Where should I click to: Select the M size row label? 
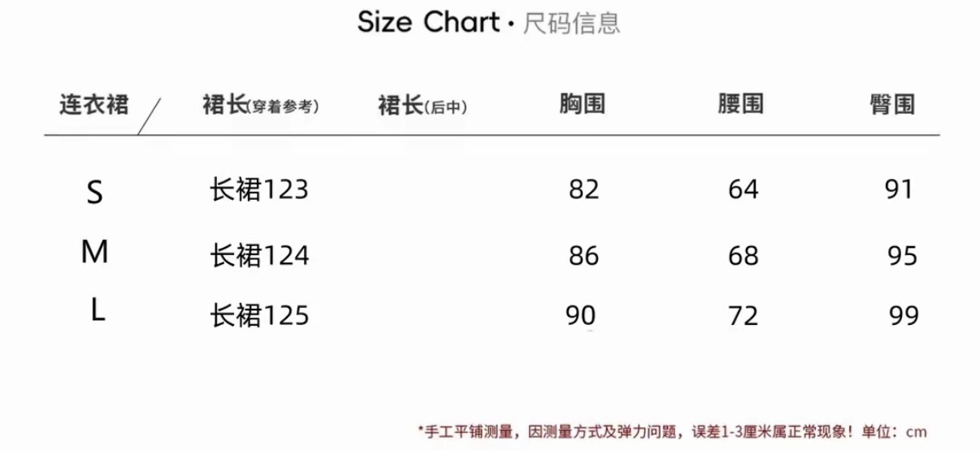[95, 253]
